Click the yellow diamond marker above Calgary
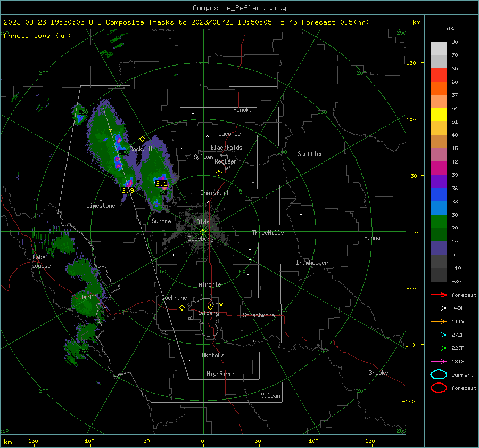This screenshot has width=479, height=448. click(210, 307)
